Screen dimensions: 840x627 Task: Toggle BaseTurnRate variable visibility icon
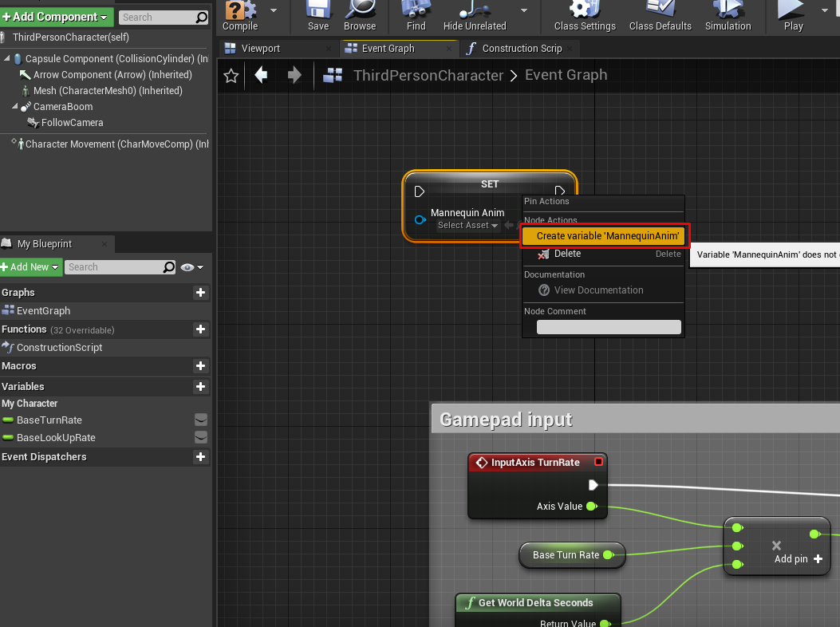pos(201,420)
